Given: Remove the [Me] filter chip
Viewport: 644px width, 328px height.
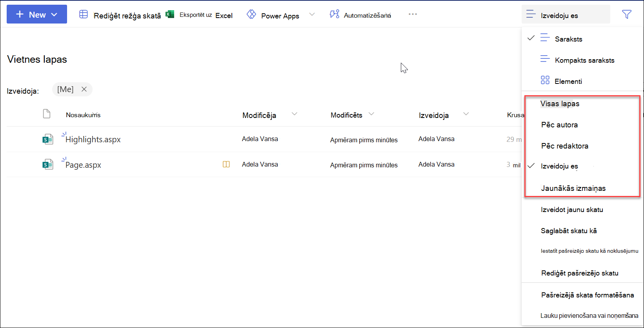Looking at the screenshot, I should 84,89.
